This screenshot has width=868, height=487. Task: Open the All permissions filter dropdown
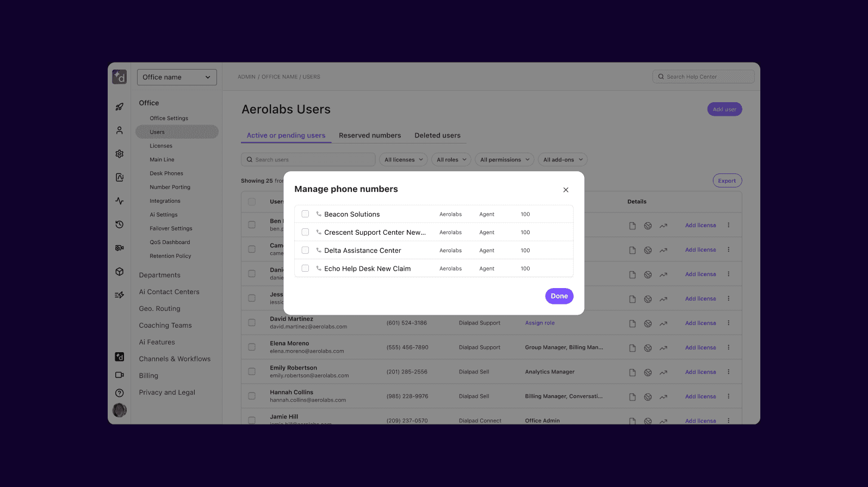504,160
